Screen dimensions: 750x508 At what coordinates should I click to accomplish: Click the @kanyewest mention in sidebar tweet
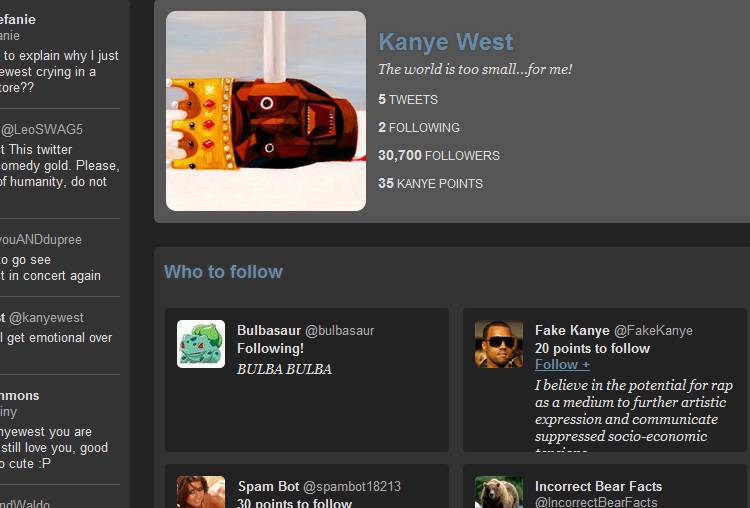pos(47,318)
